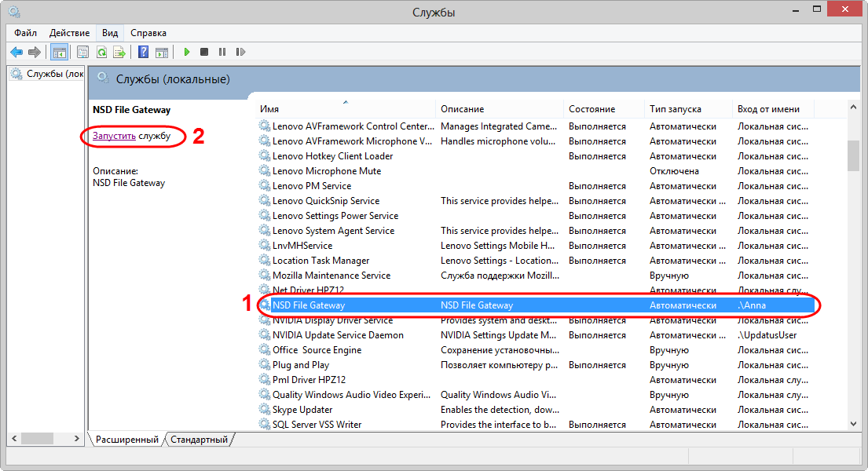The height and width of the screenshot is (471, 868).
Task: Switch to the Стандартный tab
Action: coord(199,440)
